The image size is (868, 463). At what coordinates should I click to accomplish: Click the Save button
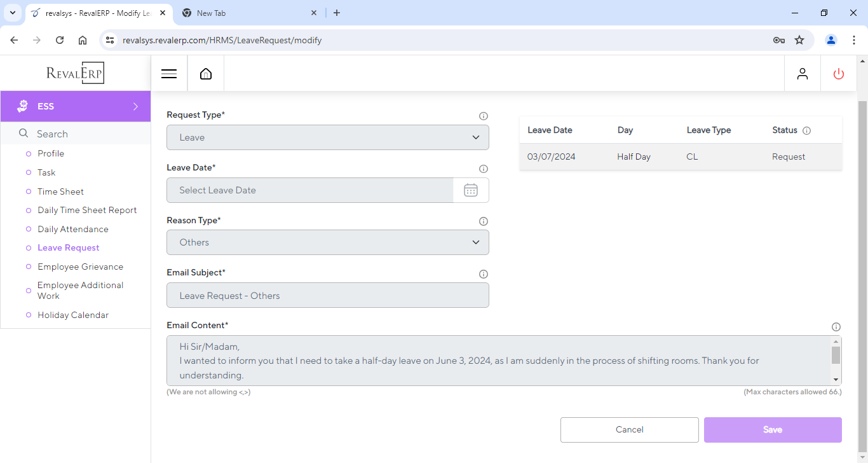(x=772, y=430)
